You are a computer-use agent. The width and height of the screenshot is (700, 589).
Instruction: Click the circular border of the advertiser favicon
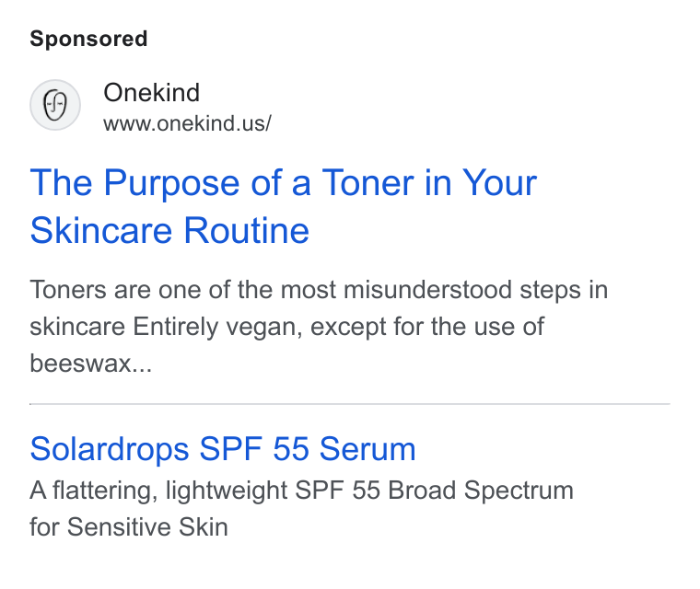55,81
